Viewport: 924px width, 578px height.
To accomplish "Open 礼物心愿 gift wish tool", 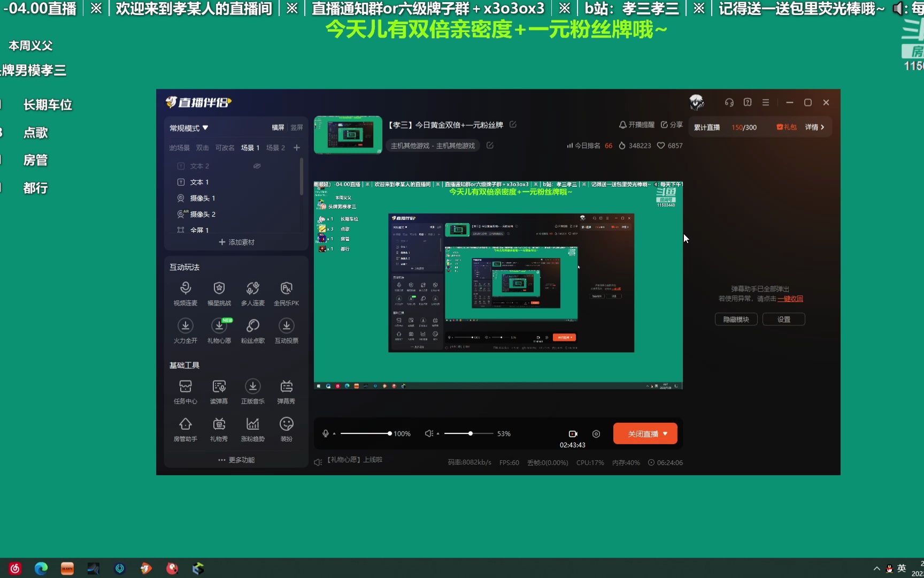I will click(x=219, y=331).
